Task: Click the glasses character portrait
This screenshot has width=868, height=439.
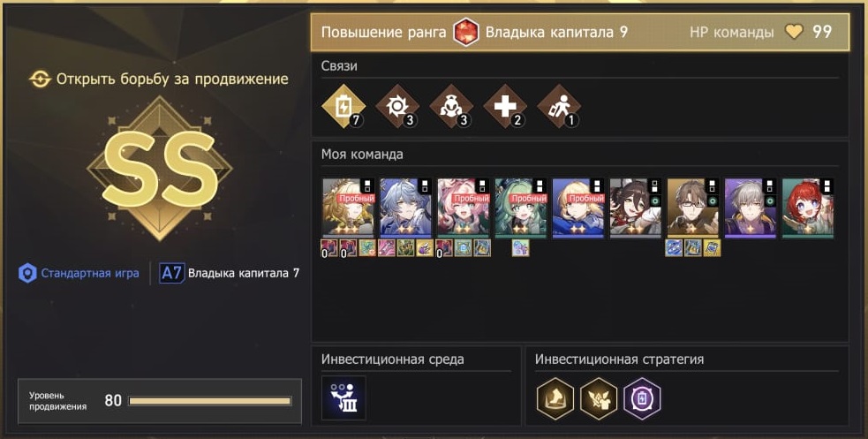Action: 692,208
